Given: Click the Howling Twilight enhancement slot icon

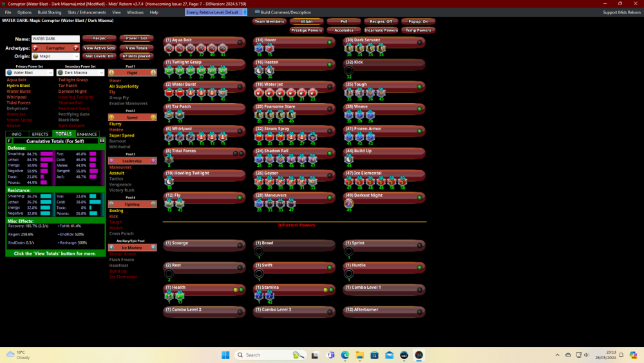Looking at the screenshot, I should [x=169, y=181].
